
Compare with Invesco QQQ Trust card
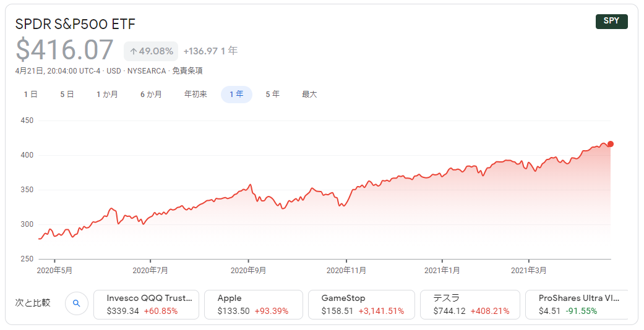pos(146,305)
